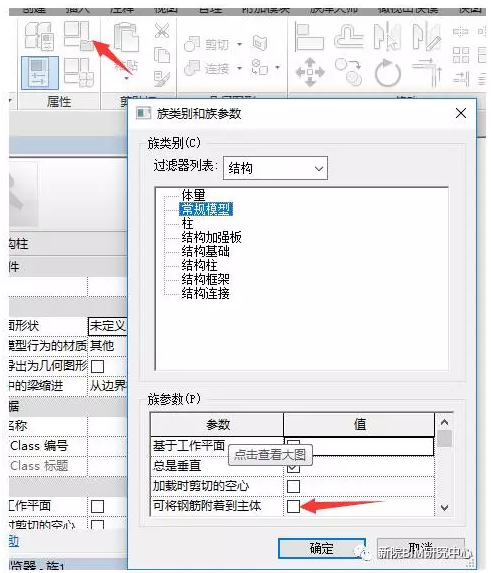Click the Offset tool icon
Image resolution: width=491 pixels, height=573 pixels.
[x=349, y=36]
